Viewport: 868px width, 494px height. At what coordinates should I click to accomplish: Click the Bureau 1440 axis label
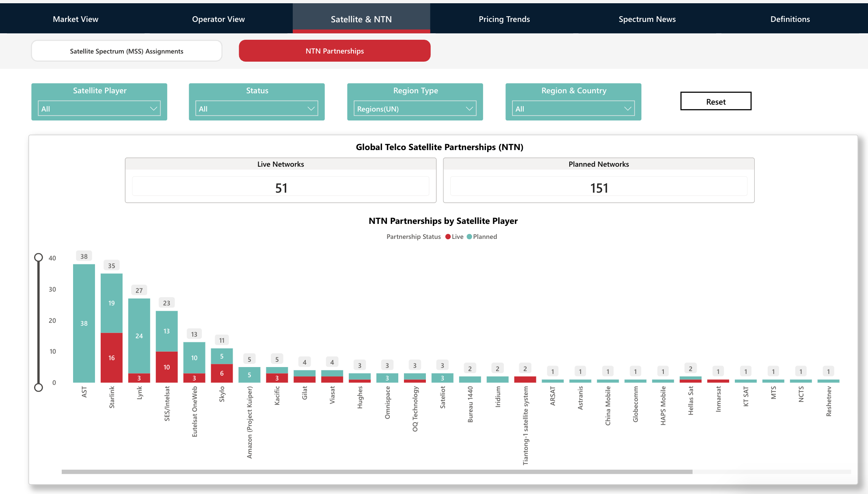tap(470, 404)
